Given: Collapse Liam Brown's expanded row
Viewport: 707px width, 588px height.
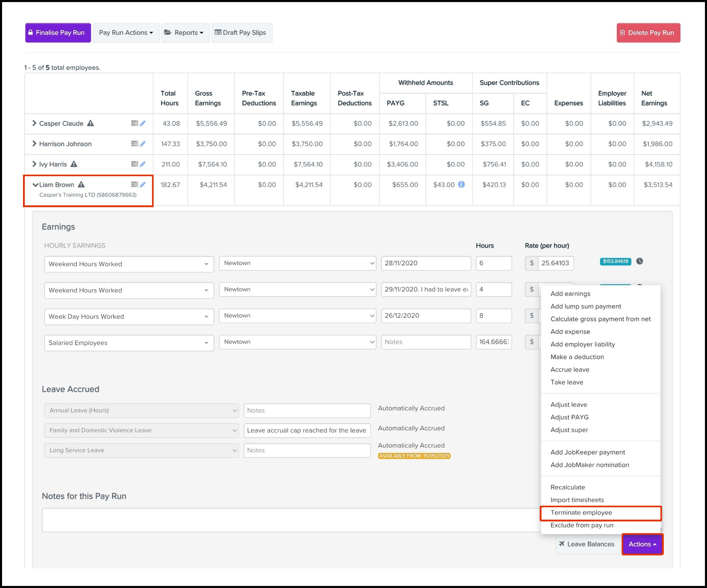Looking at the screenshot, I should tap(35, 185).
